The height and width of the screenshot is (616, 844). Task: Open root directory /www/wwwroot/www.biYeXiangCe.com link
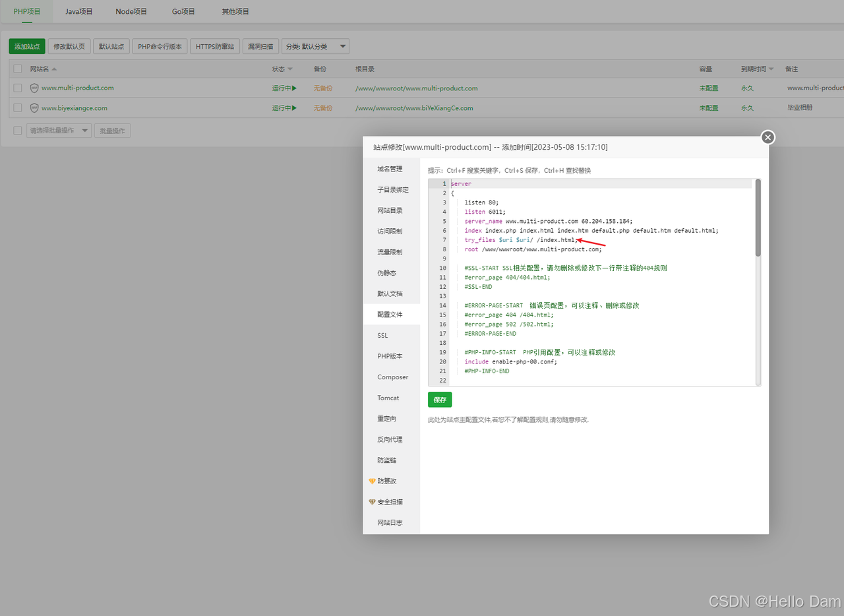(x=414, y=108)
